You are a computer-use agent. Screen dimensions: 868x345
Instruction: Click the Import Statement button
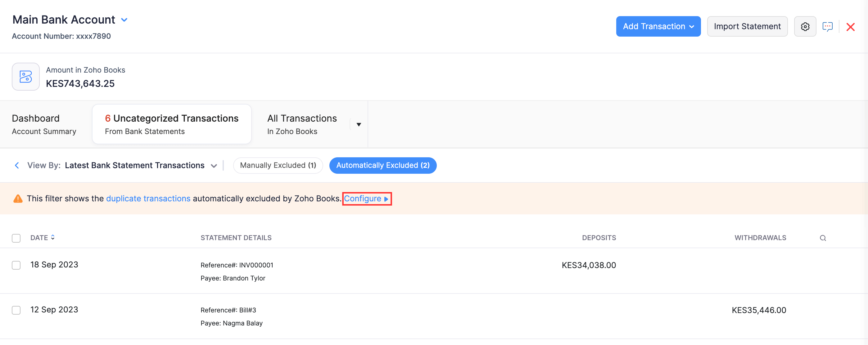click(x=747, y=26)
